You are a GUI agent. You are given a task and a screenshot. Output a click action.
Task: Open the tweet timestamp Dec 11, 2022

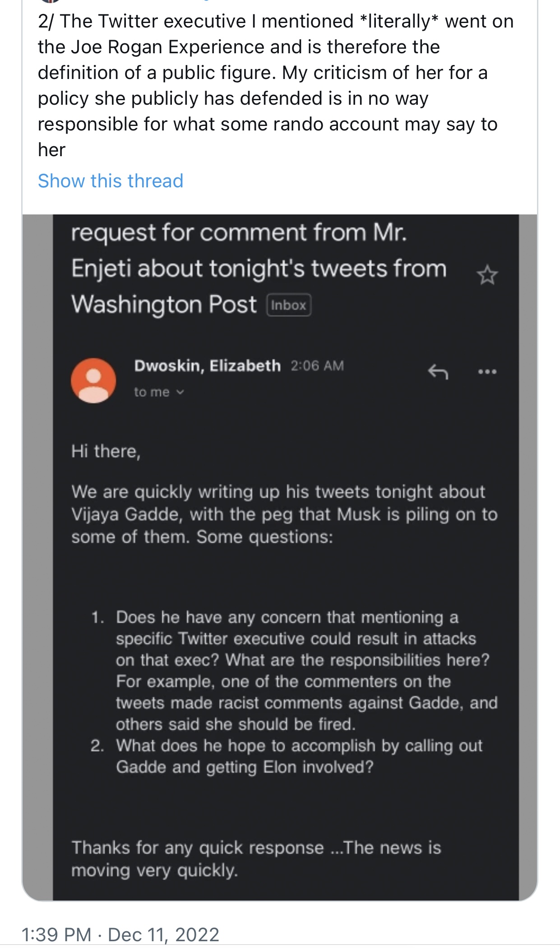point(120,934)
